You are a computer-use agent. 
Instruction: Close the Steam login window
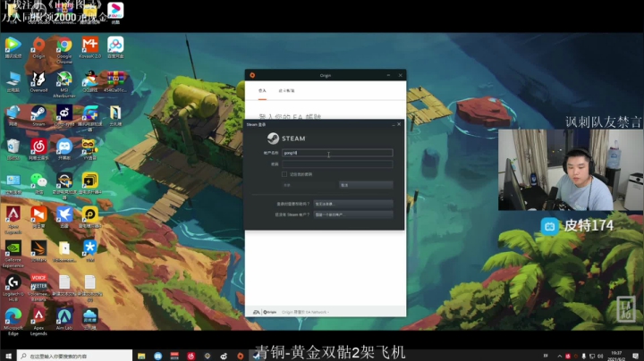[x=399, y=124]
